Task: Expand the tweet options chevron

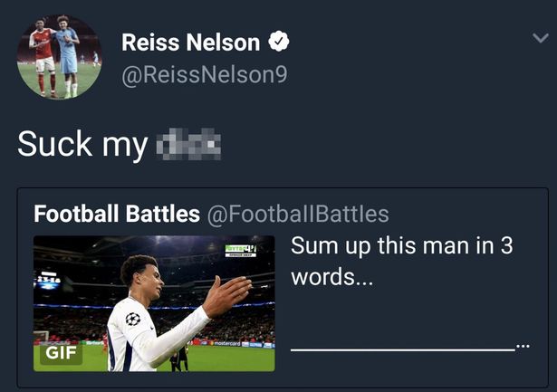Action: pyautogui.click(x=538, y=38)
